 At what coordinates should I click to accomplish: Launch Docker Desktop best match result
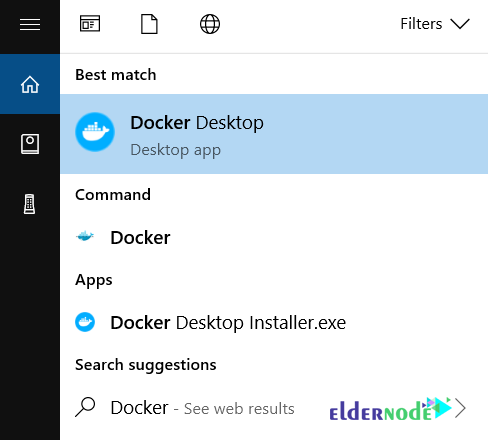[x=274, y=134]
